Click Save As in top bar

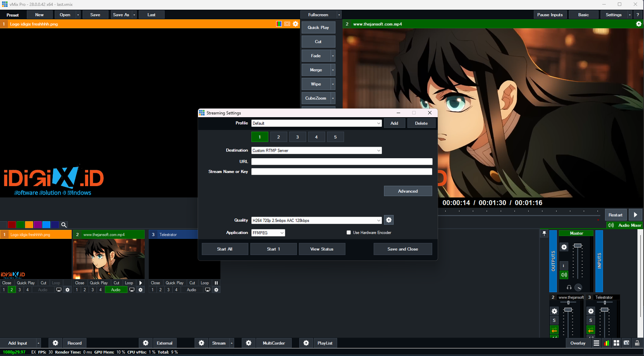[x=121, y=15]
